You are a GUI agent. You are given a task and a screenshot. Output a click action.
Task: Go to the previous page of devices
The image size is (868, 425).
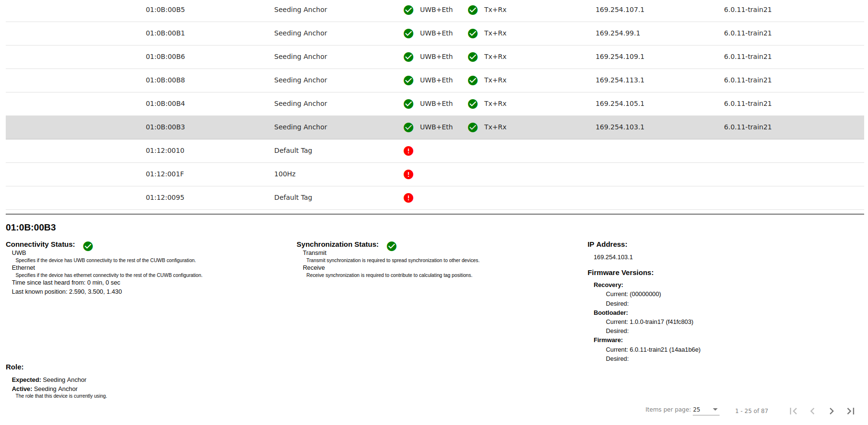(812, 411)
